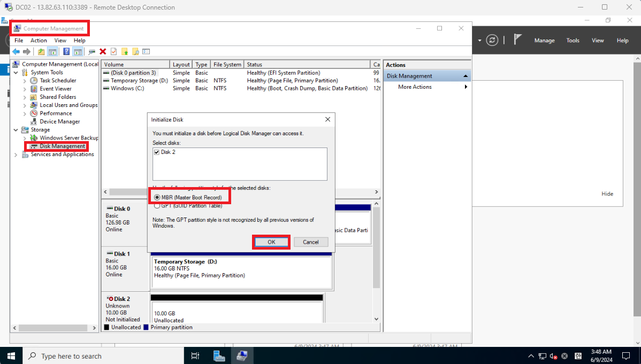Open Server Manager address dropdown arrow

point(479,41)
